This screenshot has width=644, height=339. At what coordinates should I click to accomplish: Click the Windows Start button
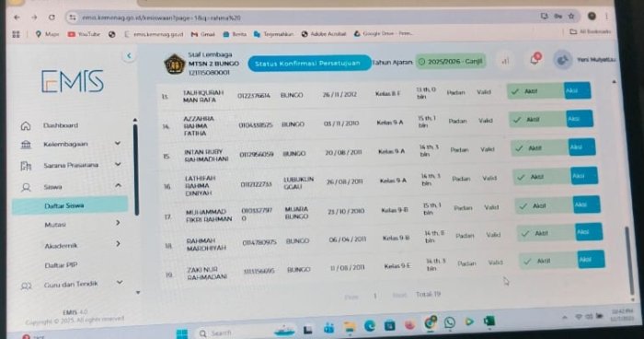[x=182, y=333]
